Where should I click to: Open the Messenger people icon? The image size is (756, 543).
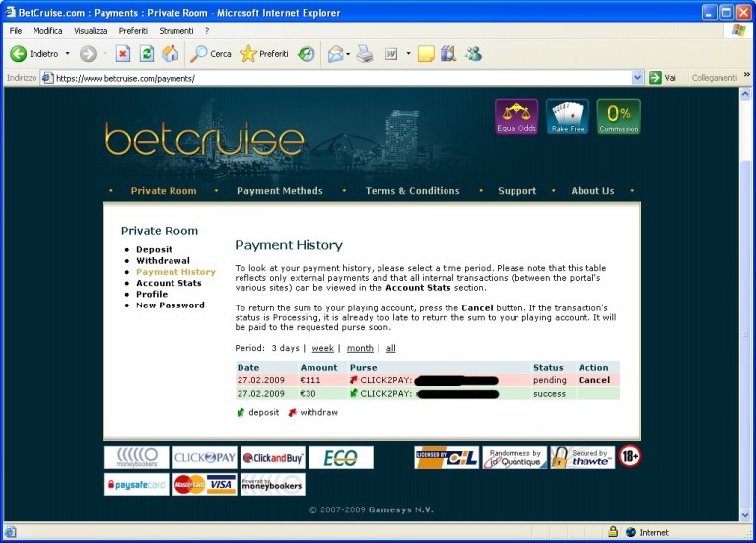[x=473, y=54]
